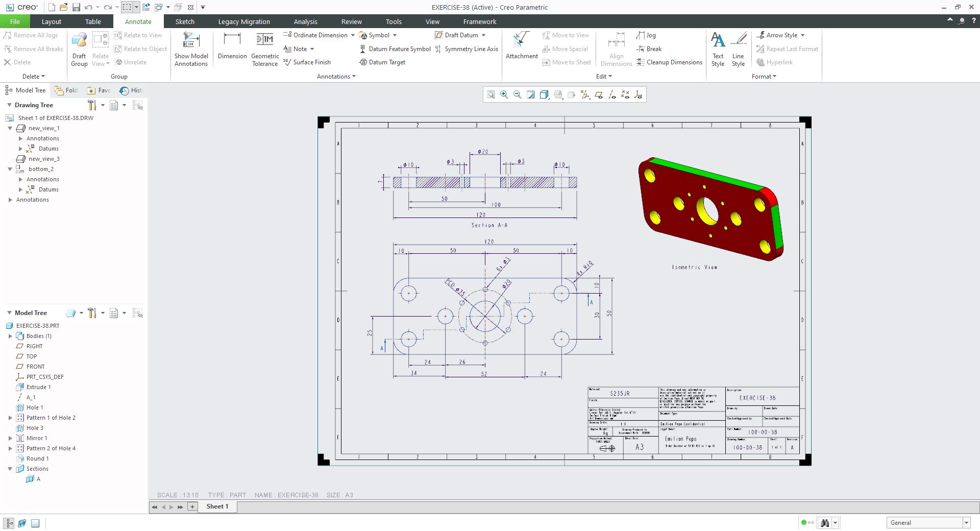Click the Refit view icon in graphics toolbar

pos(491,95)
